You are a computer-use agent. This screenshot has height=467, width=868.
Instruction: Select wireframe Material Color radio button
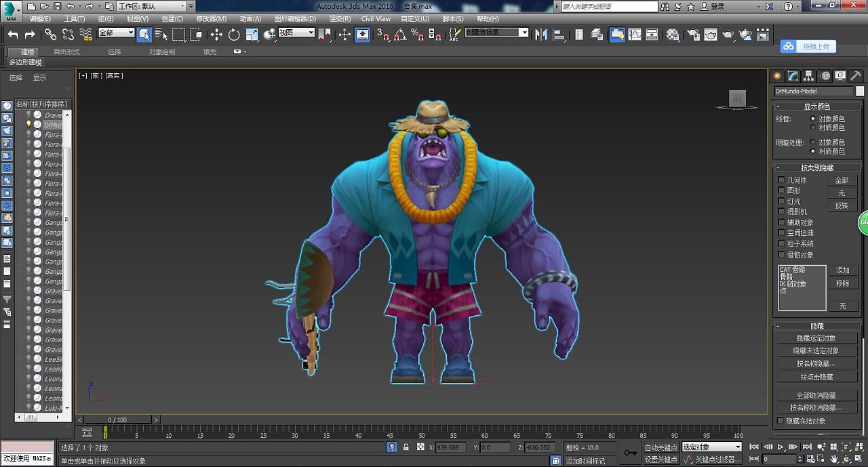813,127
